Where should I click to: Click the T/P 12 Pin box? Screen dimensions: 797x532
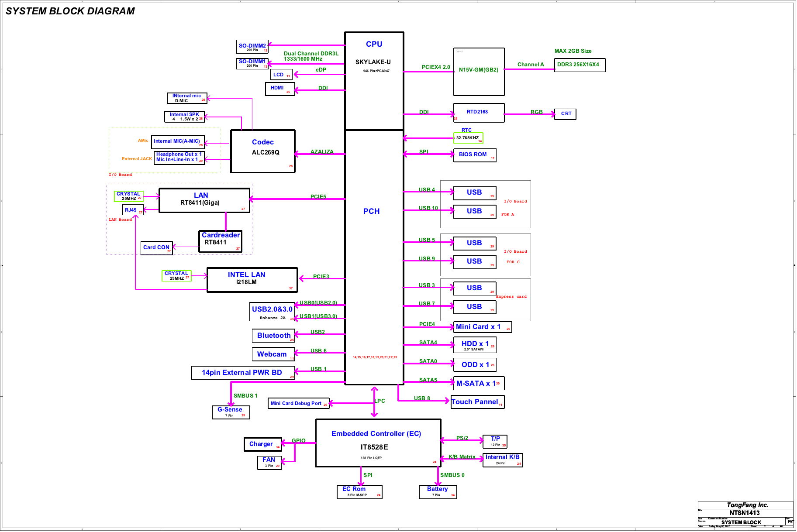click(495, 442)
